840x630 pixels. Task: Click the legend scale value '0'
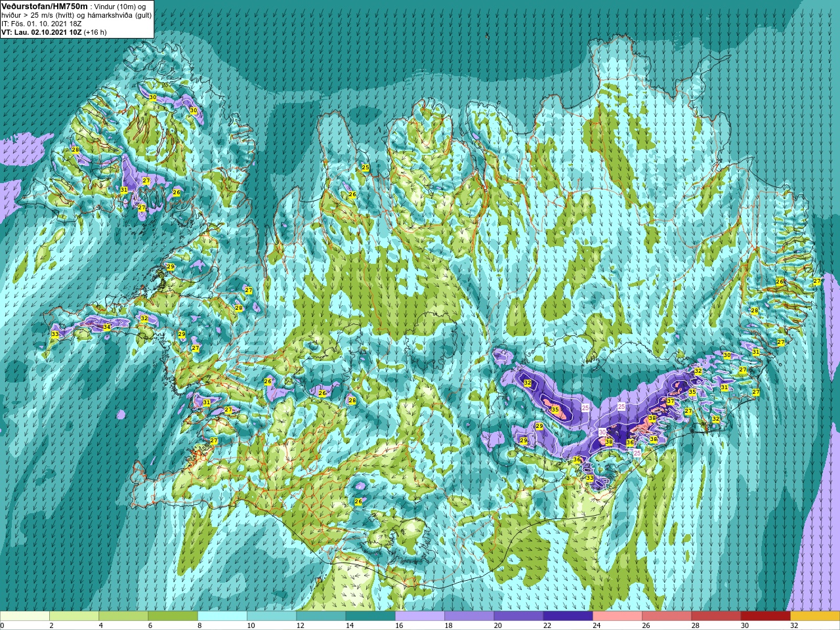[x=2, y=625]
